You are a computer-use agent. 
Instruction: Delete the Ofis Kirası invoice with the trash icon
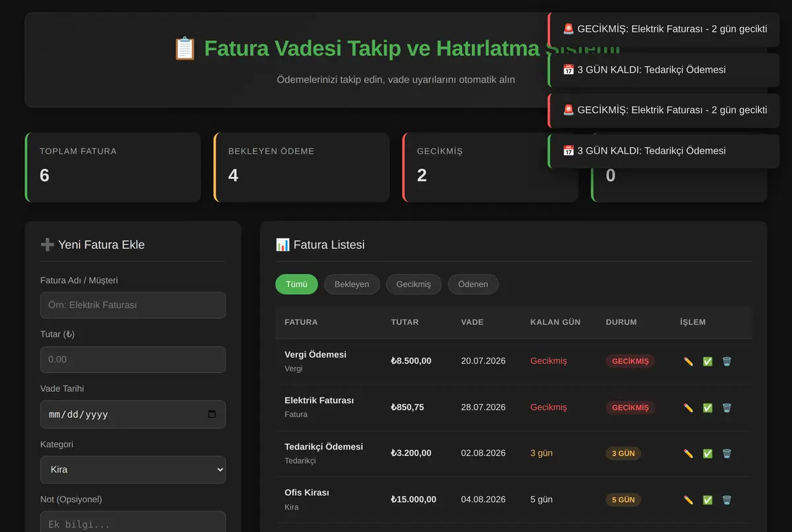pyautogui.click(x=727, y=500)
